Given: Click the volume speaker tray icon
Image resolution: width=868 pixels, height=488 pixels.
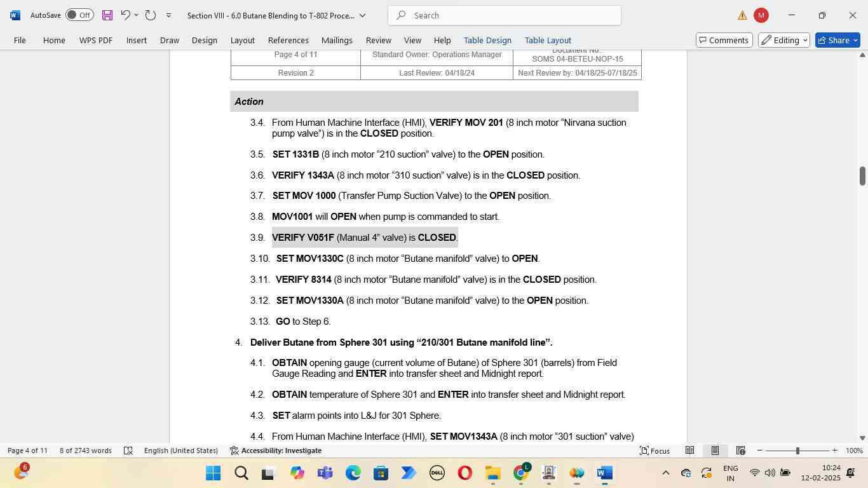Looking at the screenshot, I should coord(770,473).
